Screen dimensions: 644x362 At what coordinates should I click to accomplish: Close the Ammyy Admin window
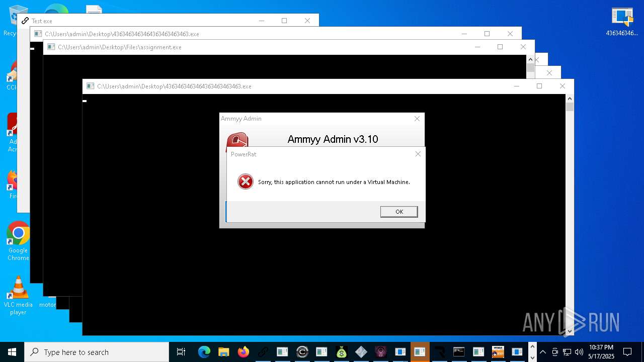point(417,119)
